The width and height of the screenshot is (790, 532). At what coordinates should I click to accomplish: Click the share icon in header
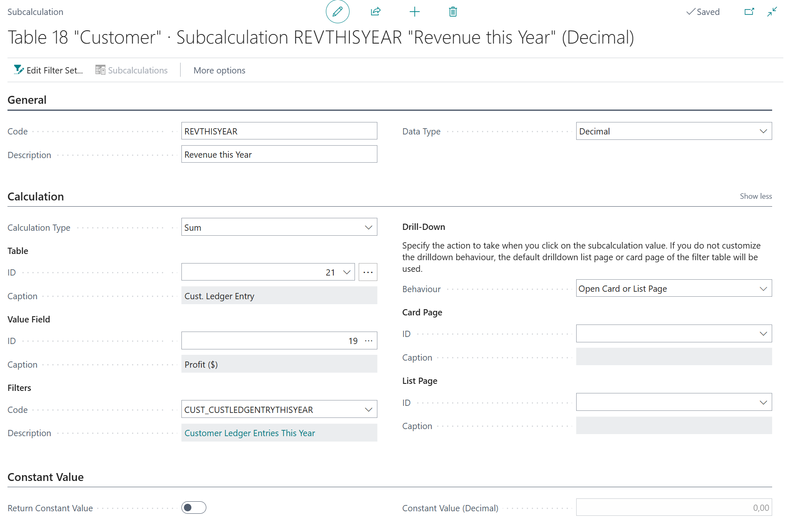pyautogui.click(x=376, y=12)
